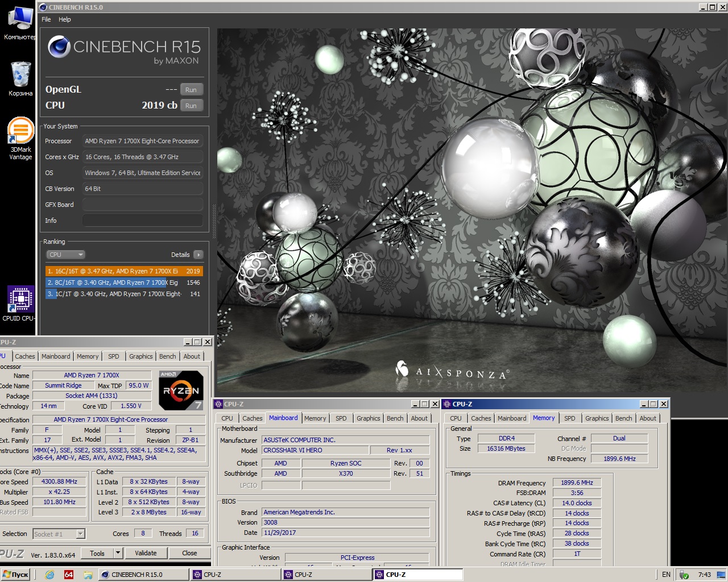Expand the CPU ranking dropdown
The width and height of the screenshot is (728, 582).
click(66, 255)
